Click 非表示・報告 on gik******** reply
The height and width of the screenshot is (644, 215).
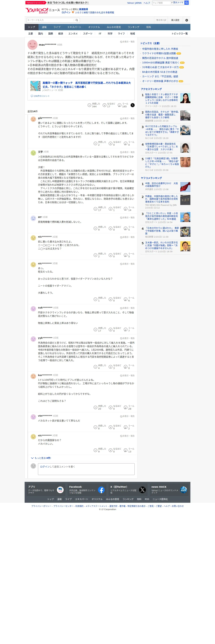coord(127,119)
